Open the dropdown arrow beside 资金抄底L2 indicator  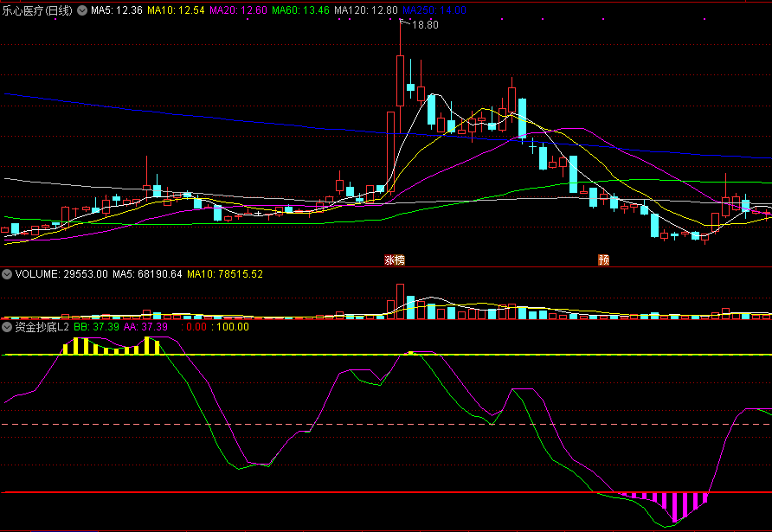tap(7, 327)
